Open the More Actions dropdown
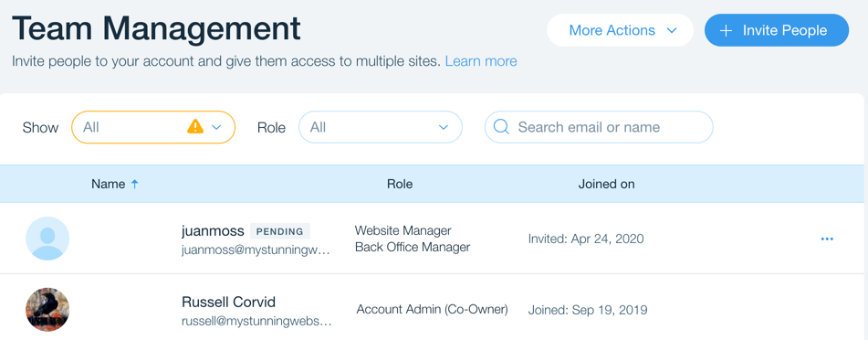Screen dimensions: 868x340 [620, 30]
